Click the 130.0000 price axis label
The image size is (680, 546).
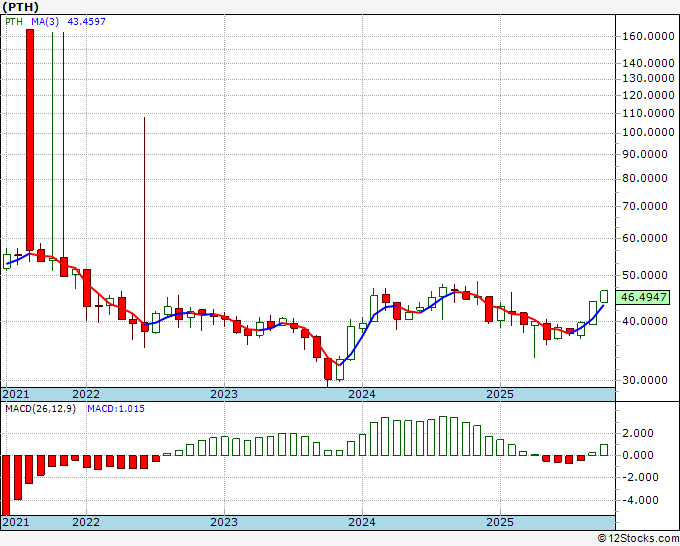tap(648, 78)
